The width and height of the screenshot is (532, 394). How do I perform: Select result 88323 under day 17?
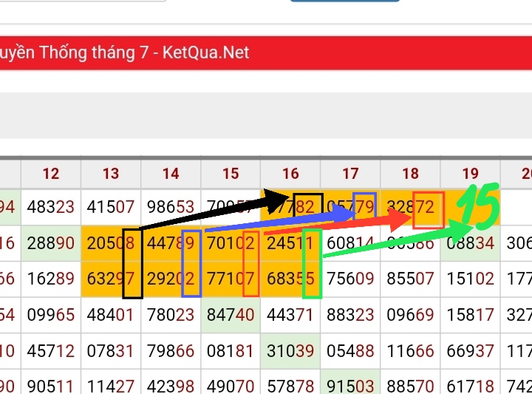tap(350, 315)
